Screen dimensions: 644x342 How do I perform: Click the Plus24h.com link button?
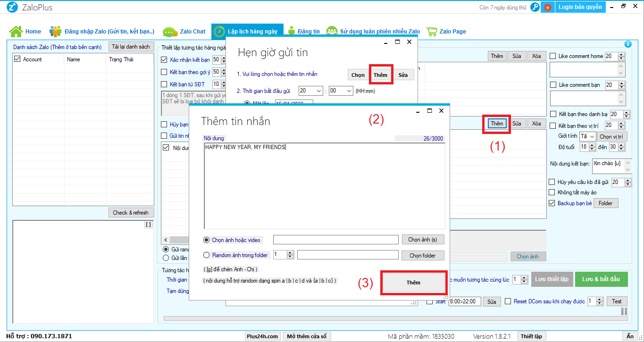262,336
